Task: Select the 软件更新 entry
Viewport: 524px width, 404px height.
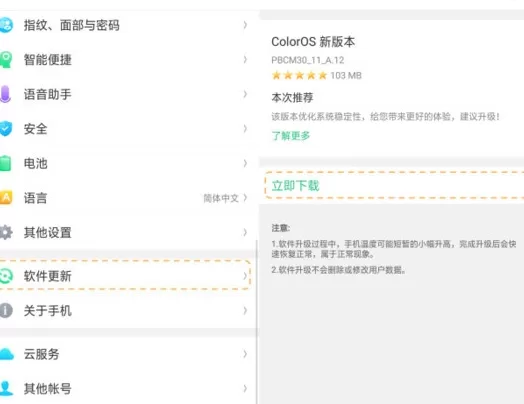Action: (x=125, y=275)
